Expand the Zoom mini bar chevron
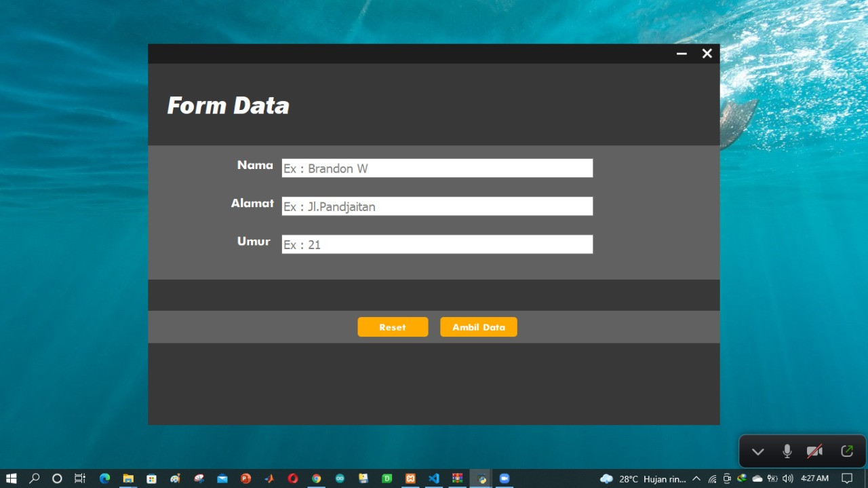Image resolution: width=868 pixels, height=488 pixels. pyautogui.click(x=757, y=451)
